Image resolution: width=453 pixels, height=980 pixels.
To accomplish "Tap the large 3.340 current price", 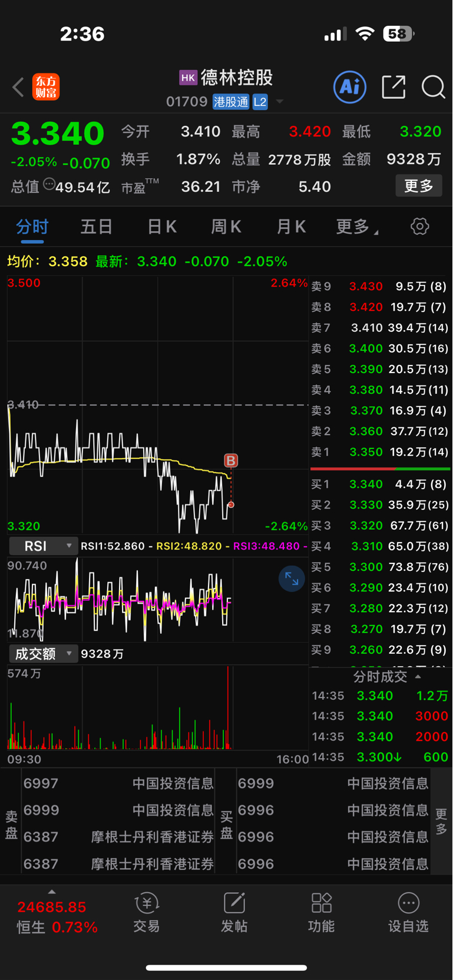I will (x=58, y=133).
